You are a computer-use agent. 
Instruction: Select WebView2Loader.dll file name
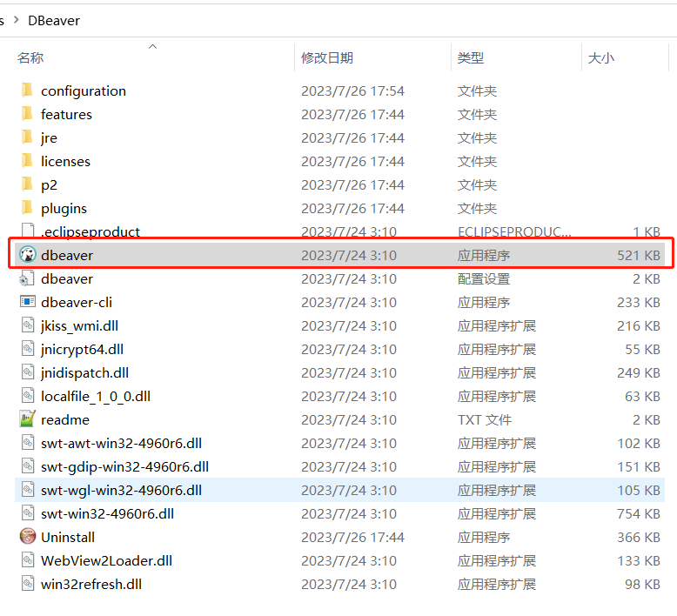click(x=107, y=560)
